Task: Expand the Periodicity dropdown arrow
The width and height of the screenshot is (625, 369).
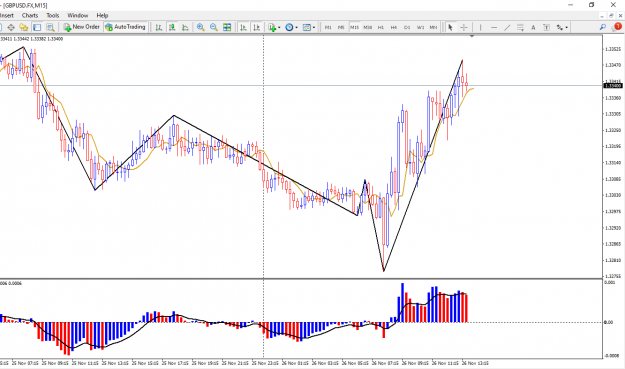Action: pos(296,27)
